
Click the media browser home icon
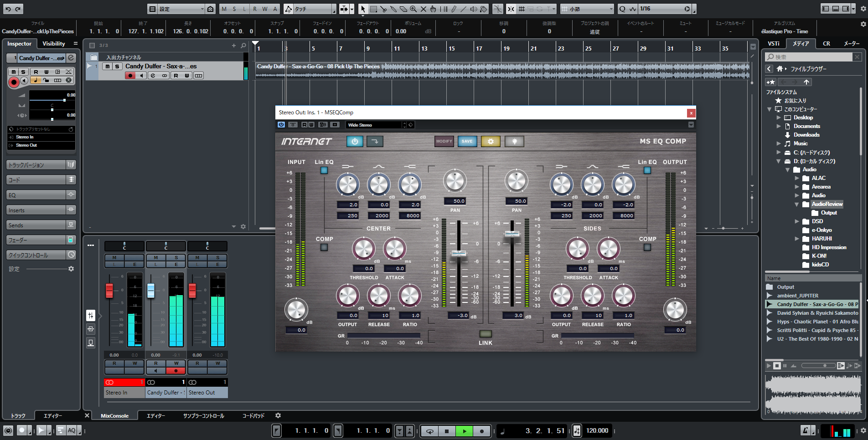pyautogui.click(x=780, y=69)
